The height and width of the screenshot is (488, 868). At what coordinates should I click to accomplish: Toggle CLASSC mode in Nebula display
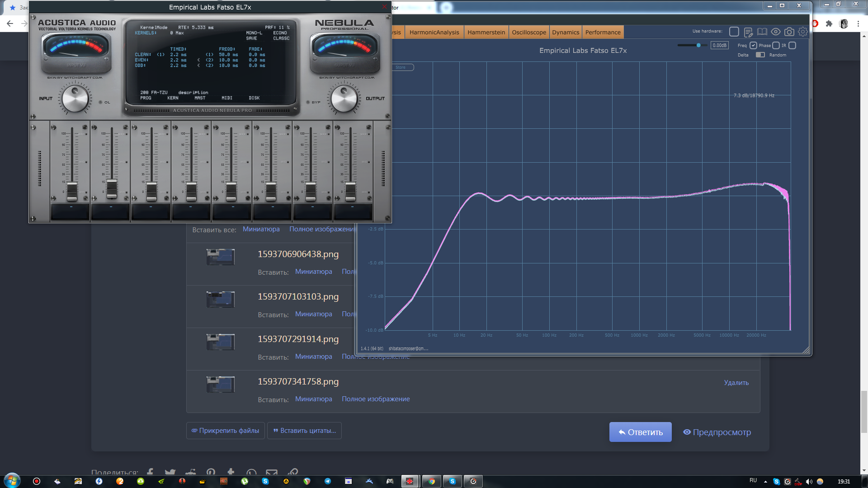click(281, 38)
